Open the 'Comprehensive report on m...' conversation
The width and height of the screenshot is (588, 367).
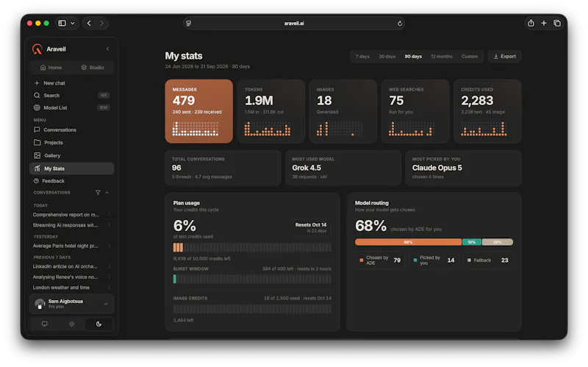tap(66, 215)
